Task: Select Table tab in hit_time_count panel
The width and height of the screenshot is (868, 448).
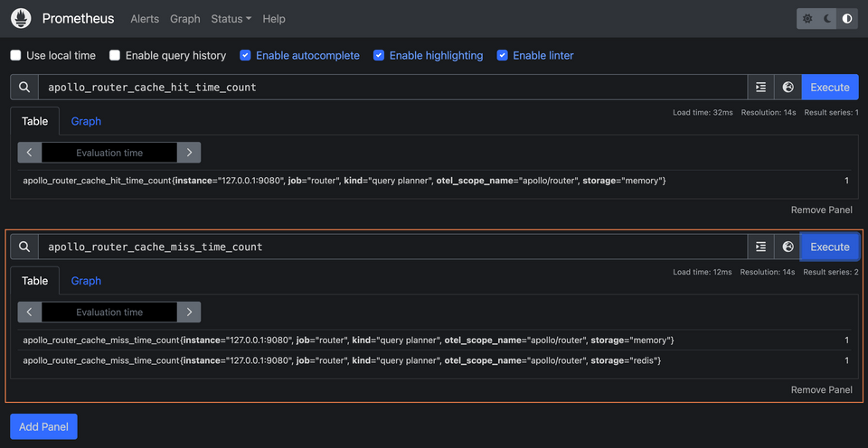Action: pyautogui.click(x=35, y=121)
